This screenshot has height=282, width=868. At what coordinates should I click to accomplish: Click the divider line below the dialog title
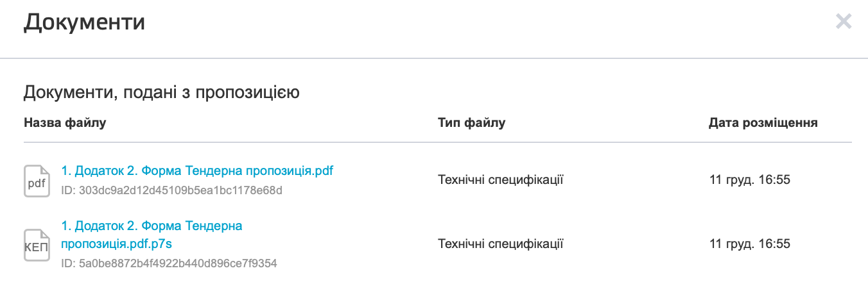pos(434,58)
